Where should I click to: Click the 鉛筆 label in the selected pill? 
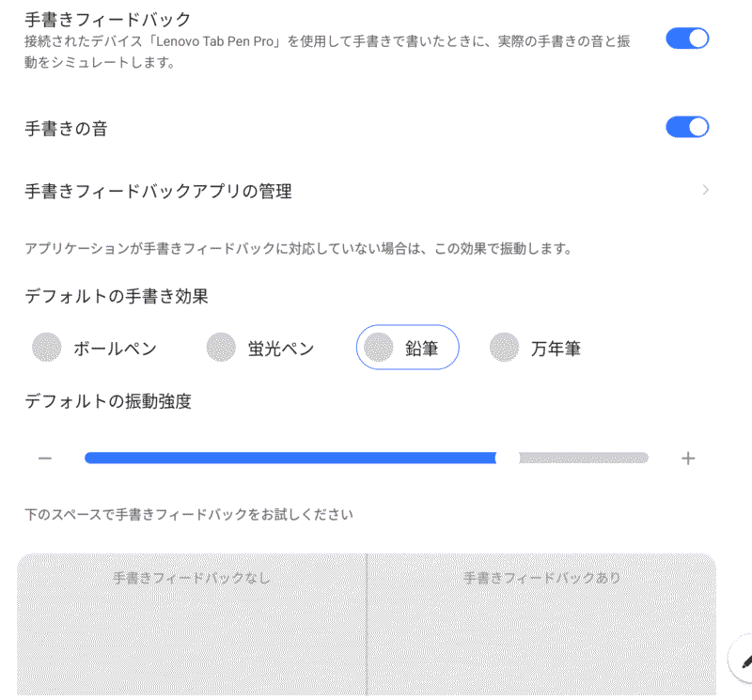[x=422, y=349]
